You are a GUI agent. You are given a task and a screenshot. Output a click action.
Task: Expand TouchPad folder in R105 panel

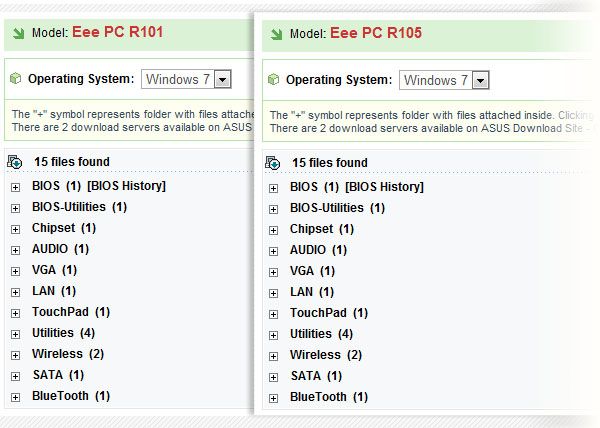[x=273, y=315]
